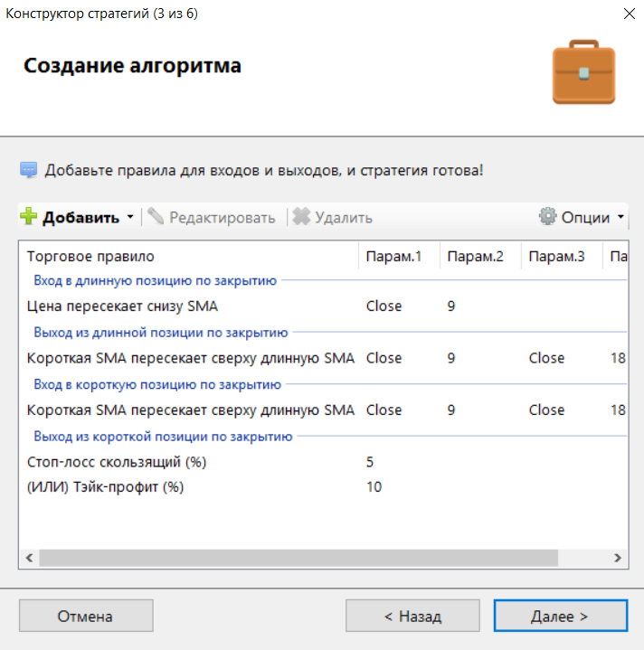This screenshot has height=650, width=644.
Task: Click the green plus Add icon
Action: coord(29,216)
